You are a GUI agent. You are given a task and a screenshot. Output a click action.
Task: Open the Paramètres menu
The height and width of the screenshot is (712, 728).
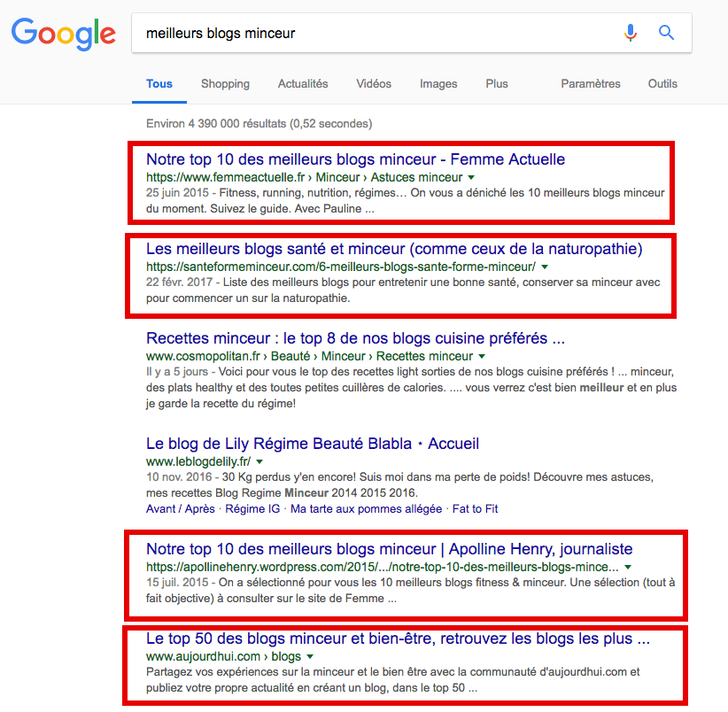pyautogui.click(x=591, y=83)
